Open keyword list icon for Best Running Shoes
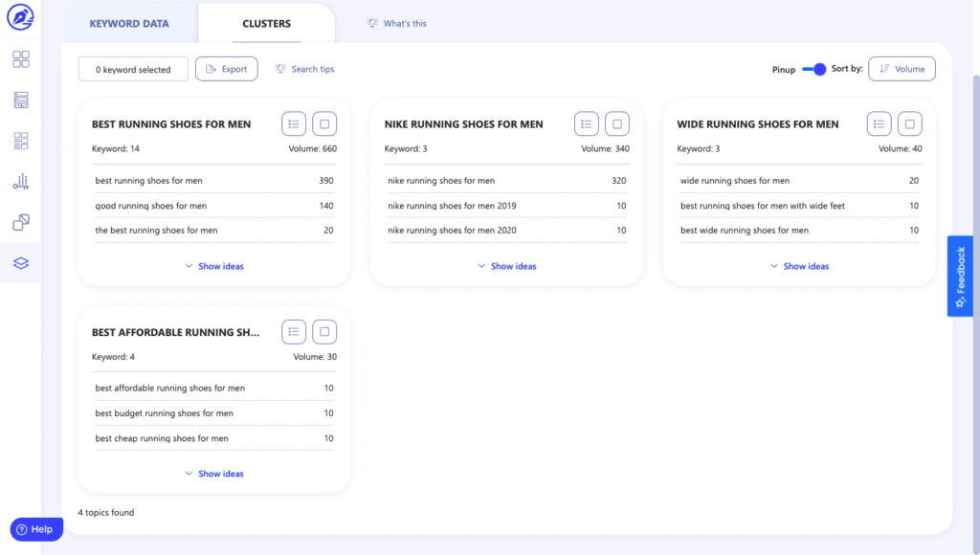 294,123
